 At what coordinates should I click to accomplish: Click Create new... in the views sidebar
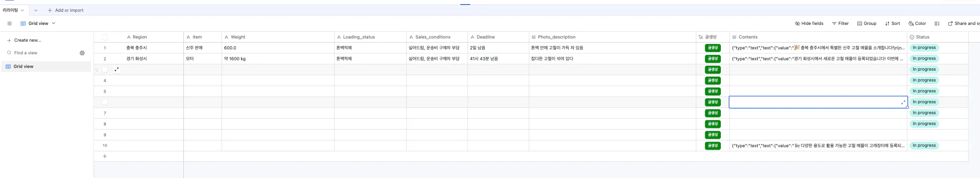coord(24,40)
